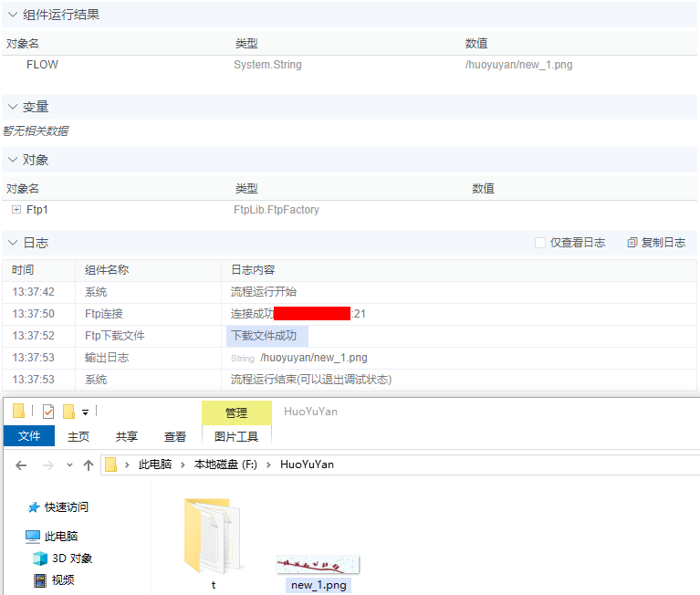Collapse the 日志 section chevron
This screenshot has height=595, width=700.
coord(13,243)
